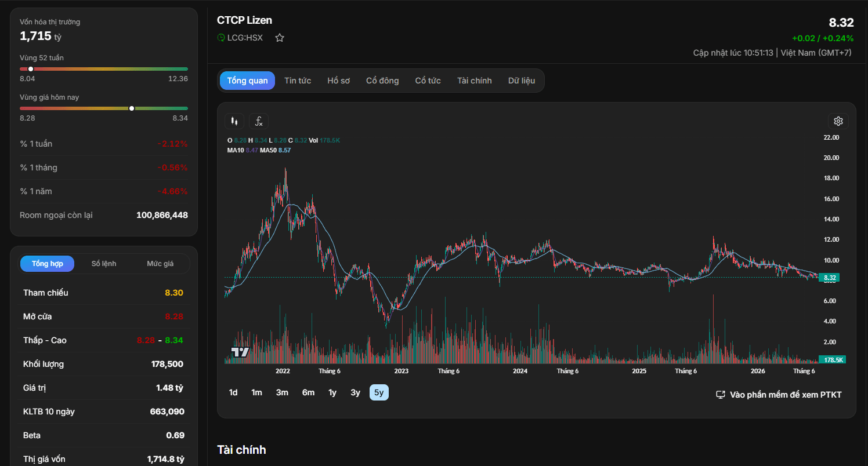This screenshot has height=466, width=868.
Task: Select the 3m time range
Action: click(282, 392)
